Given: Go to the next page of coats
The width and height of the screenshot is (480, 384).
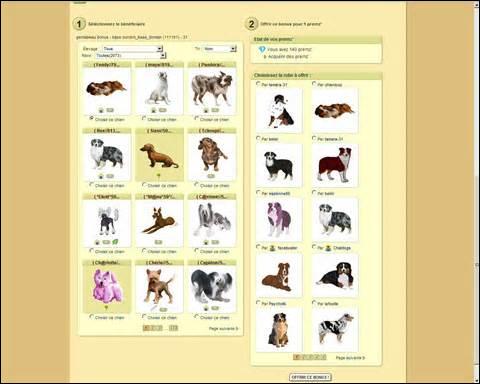Looking at the screenshot, I should pyautogui.click(x=350, y=358).
